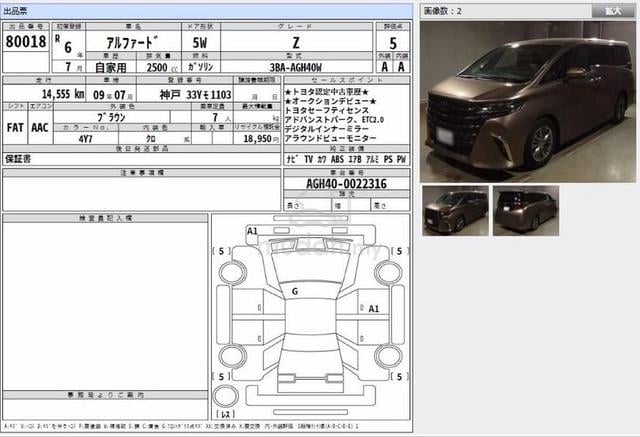Viewport: 640px width, 437px height.
Task: Click the interior color クロ
Action: (x=151, y=139)
